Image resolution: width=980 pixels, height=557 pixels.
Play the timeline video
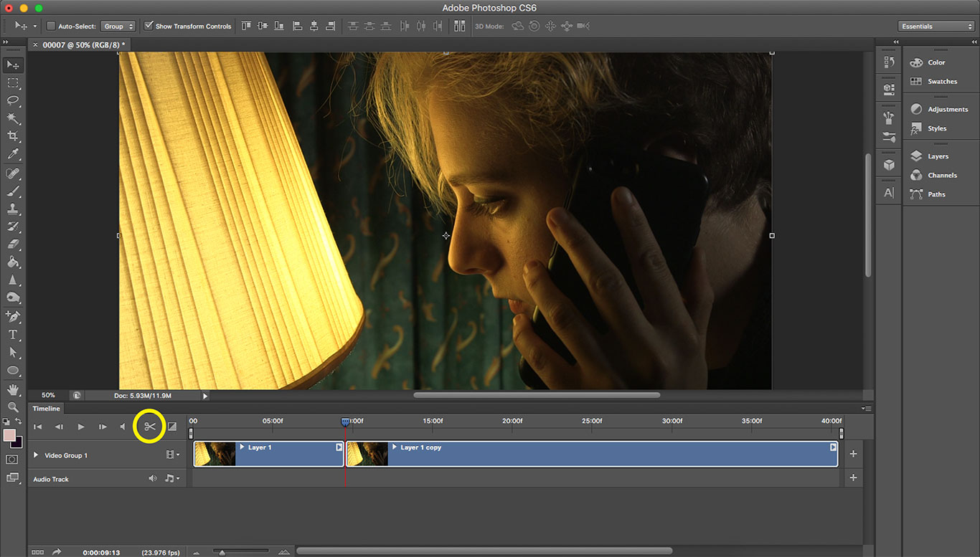coord(81,427)
